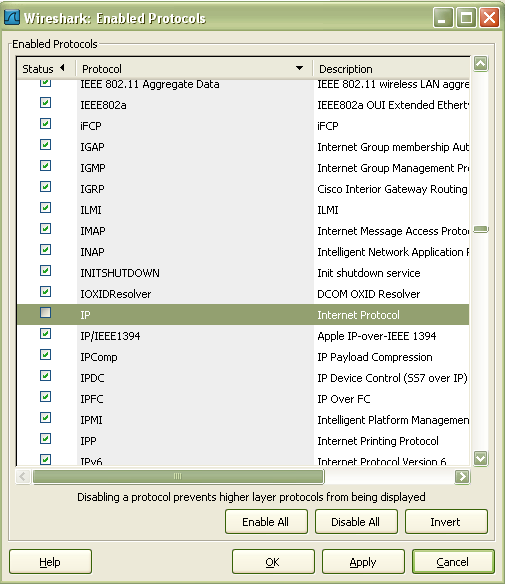Open Help for Enabled Protocols
505x584 pixels.
pyautogui.click(x=50, y=562)
